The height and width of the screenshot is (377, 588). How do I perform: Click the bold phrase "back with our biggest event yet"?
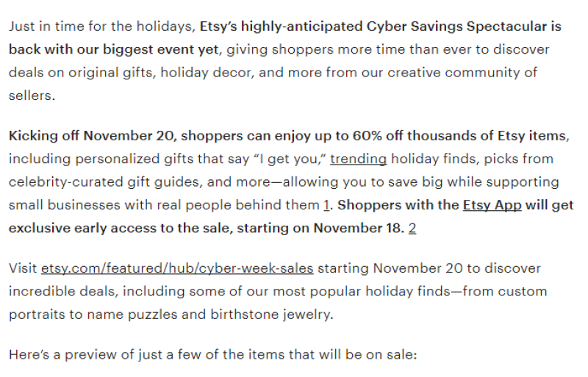114,49
